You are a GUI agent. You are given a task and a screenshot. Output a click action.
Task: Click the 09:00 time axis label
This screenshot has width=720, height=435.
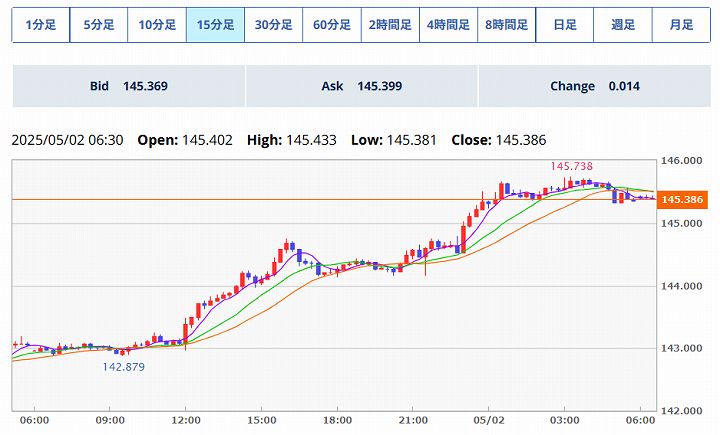(110, 420)
